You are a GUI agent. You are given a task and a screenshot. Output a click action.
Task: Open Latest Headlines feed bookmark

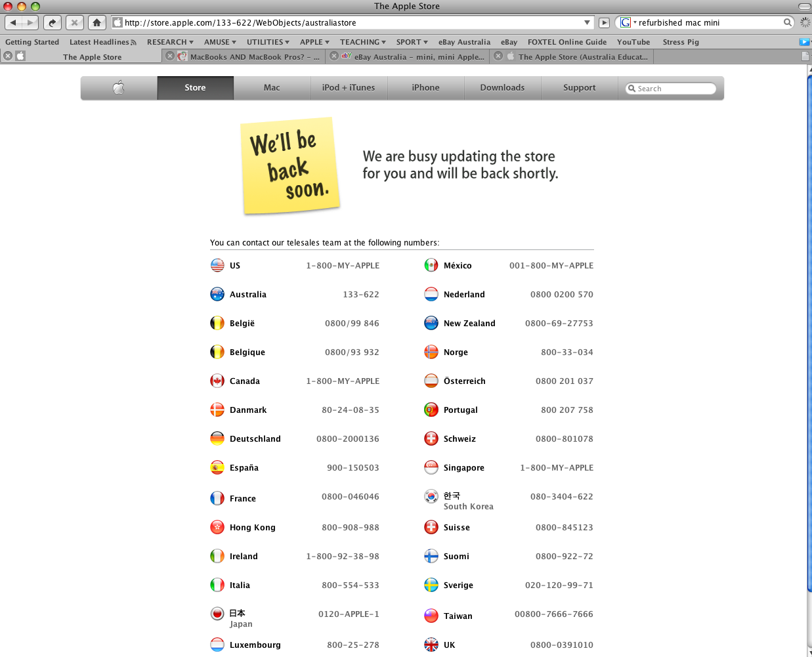click(102, 42)
